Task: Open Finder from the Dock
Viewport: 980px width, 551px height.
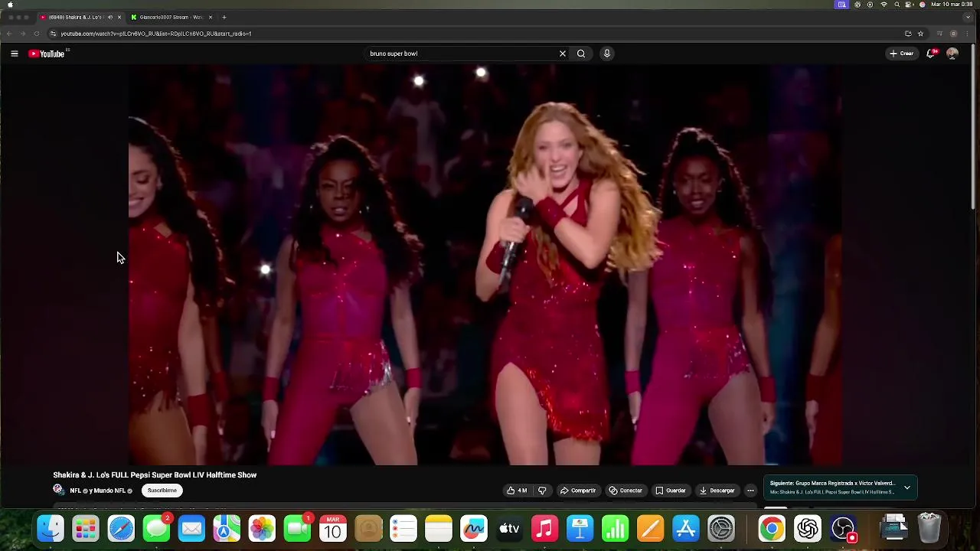Action: pyautogui.click(x=51, y=528)
